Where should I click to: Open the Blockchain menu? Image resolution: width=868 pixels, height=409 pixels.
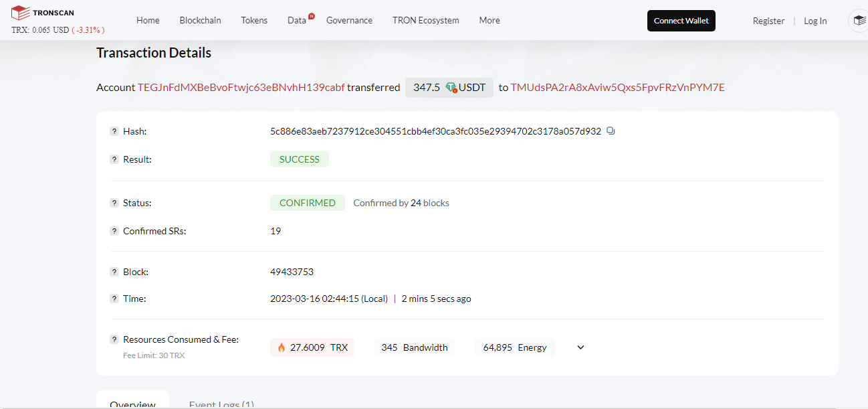coord(200,20)
